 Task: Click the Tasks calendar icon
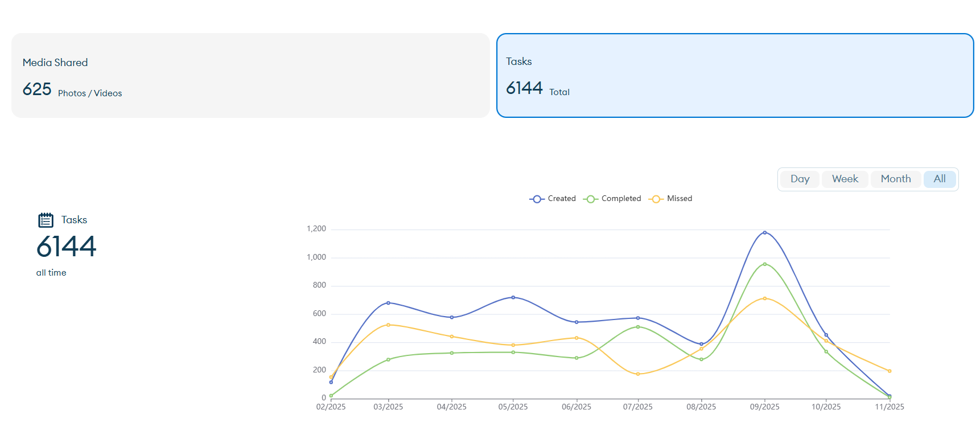click(46, 220)
